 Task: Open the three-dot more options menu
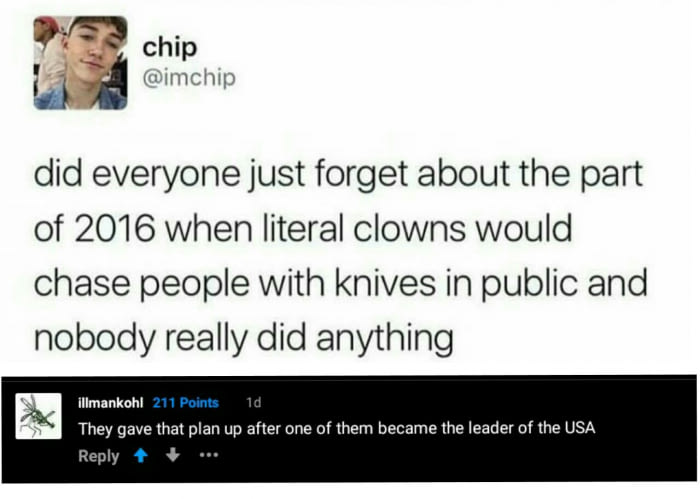click(x=208, y=456)
